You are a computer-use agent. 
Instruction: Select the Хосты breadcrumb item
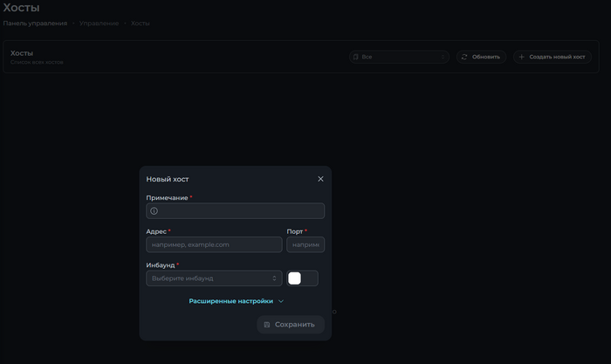click(x=140, y=24)
